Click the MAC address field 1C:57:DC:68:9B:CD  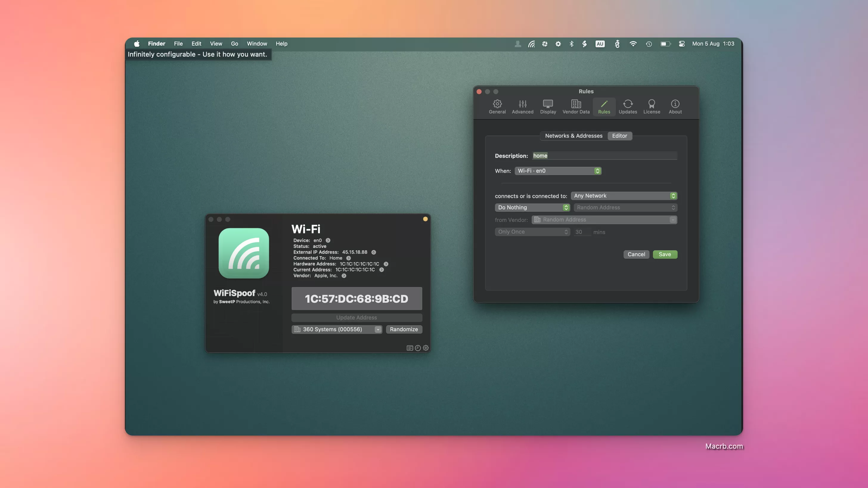356,299
